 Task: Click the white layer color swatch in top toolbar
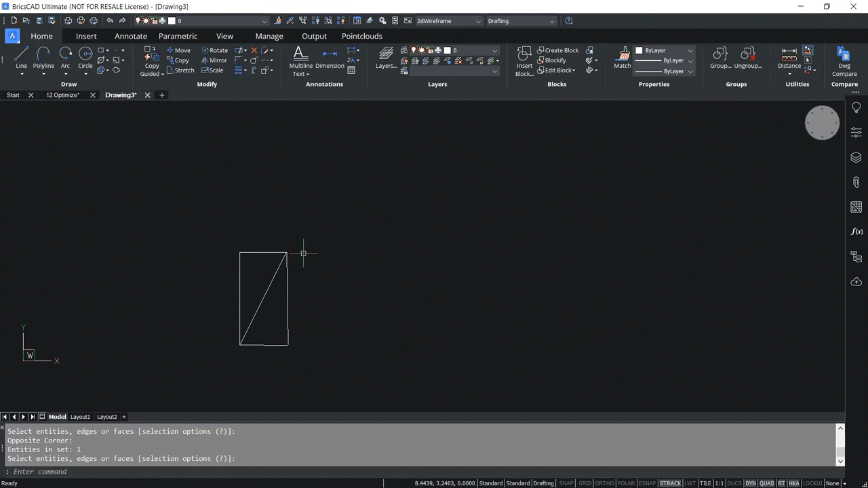[x=172, y=21]
